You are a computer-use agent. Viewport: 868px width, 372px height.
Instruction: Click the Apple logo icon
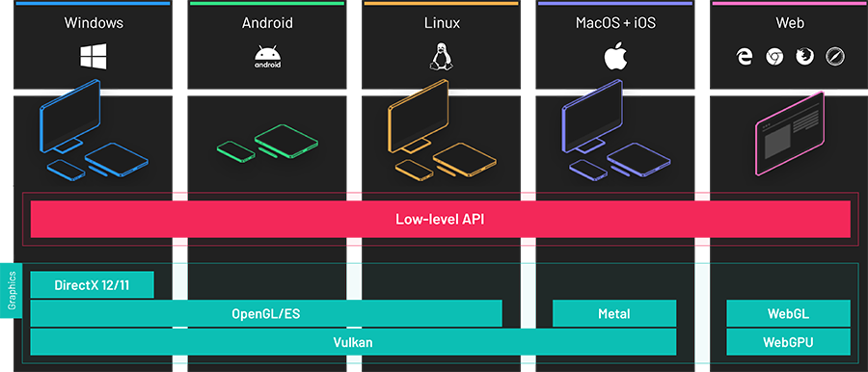pyautogui.click(x=615, y=57)
